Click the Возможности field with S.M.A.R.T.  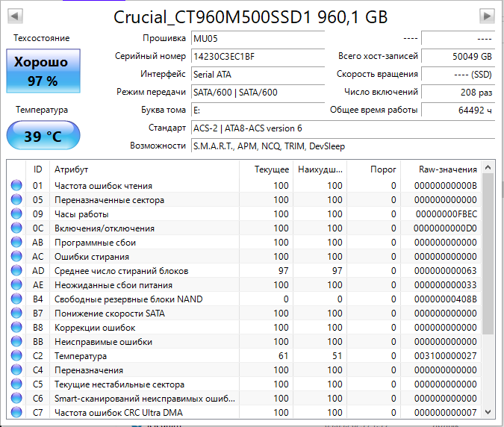[x=343, y=146]
